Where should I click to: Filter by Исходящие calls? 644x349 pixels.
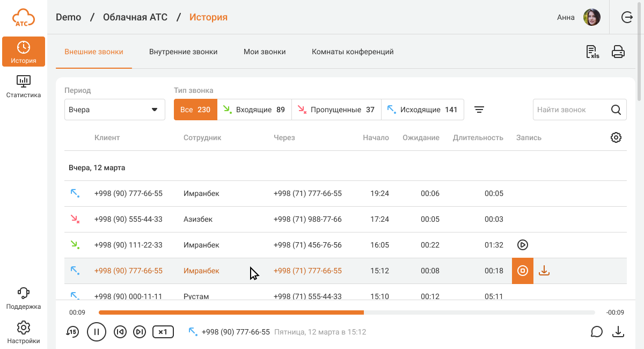[422, 110]
